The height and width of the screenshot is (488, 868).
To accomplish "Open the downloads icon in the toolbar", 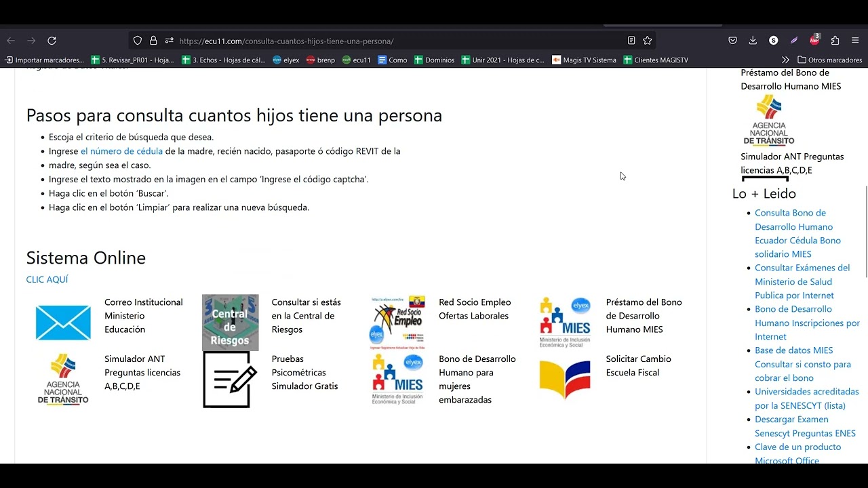I will point(753,40).
